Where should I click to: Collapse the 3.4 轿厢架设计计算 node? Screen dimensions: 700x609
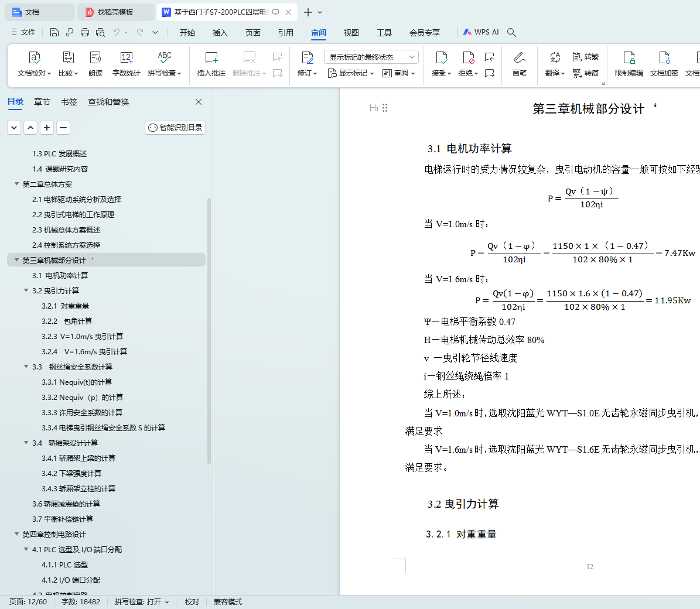pos(26,443)
